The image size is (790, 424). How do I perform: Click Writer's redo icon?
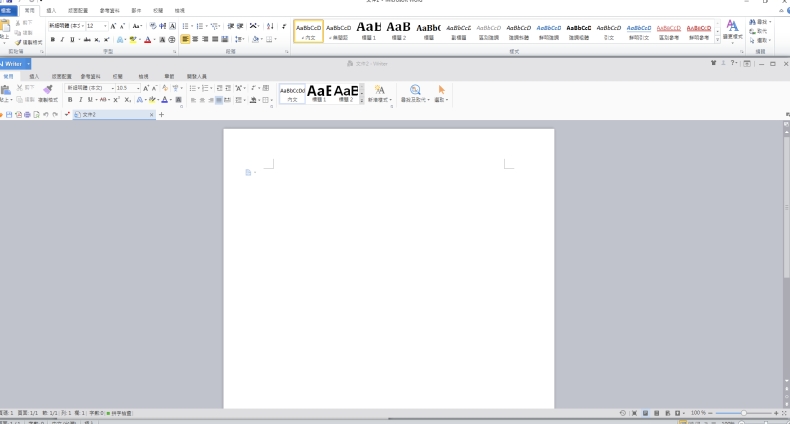point(55,115)
